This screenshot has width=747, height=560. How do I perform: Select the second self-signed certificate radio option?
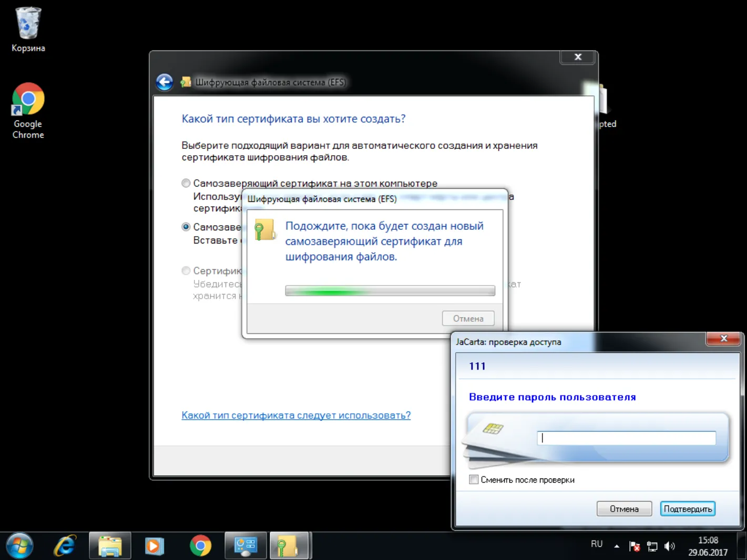(186, 227)
